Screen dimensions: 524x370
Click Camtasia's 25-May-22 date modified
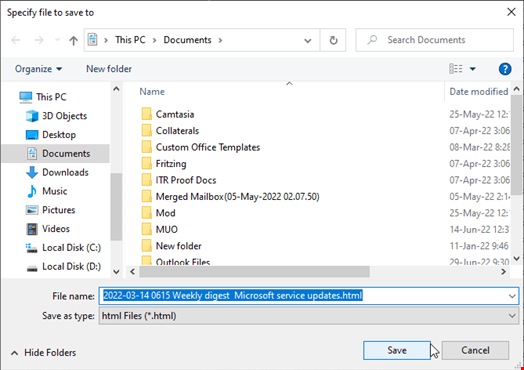tap(479, 114)
